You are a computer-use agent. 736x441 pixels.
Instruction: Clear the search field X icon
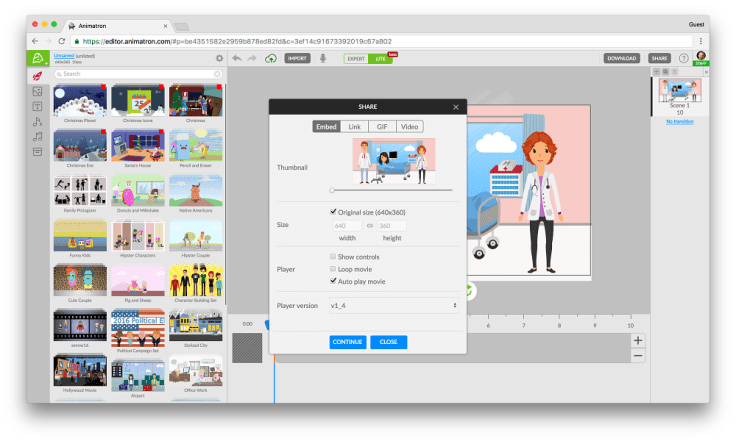coord(217,74)
